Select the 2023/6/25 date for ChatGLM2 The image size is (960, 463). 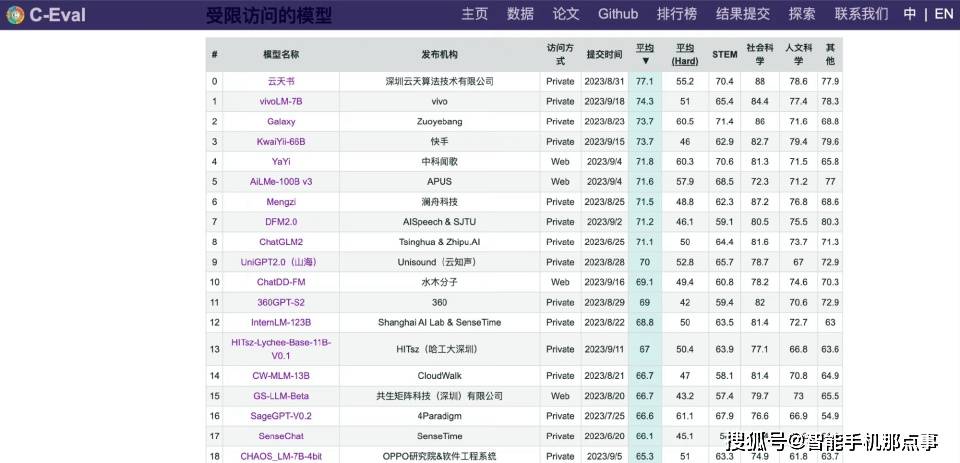tap(604, 243)
